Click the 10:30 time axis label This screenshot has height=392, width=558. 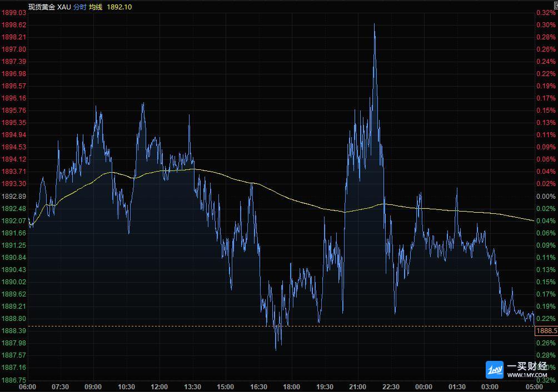tap(126, 386)
